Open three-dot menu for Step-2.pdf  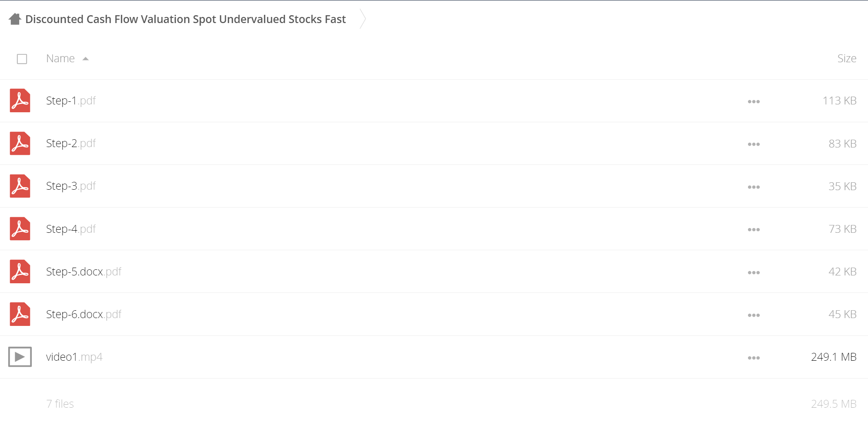[x=754, y=144]
